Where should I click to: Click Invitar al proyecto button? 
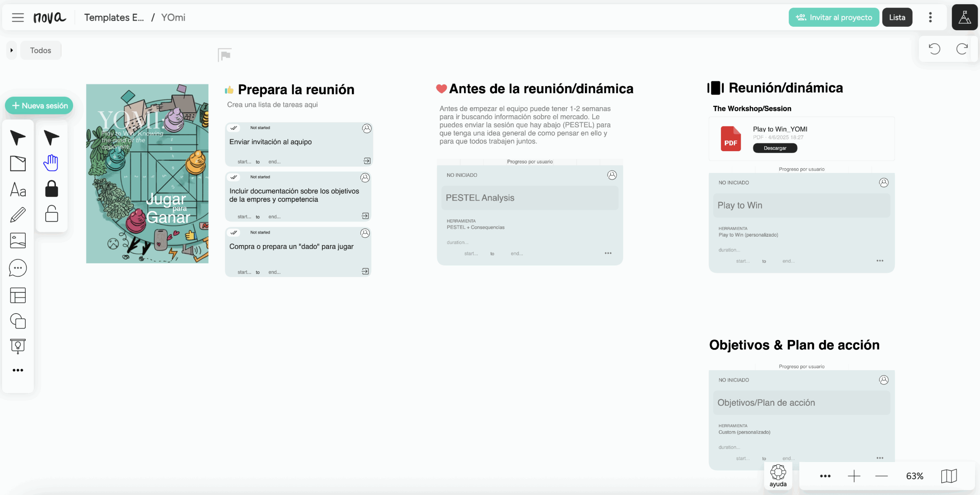pyautogui.click(x=834, y=17)
